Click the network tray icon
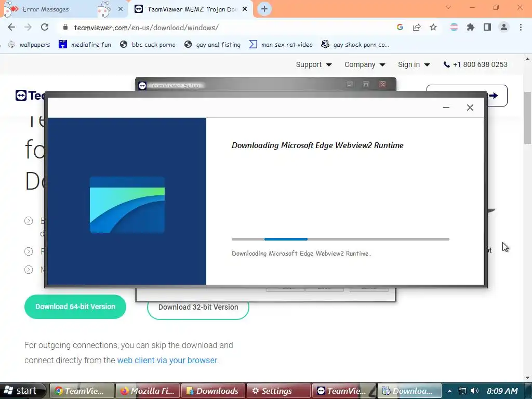The image size is (532, 399). [x=462, y=391]
